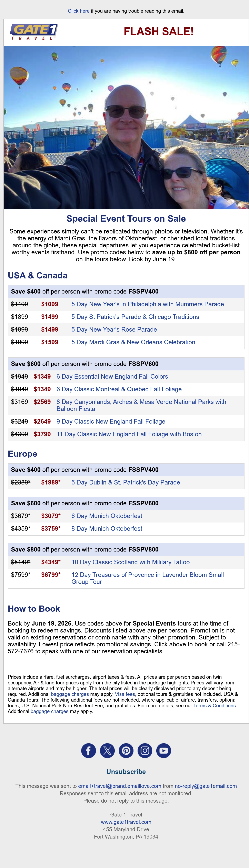Image resolution: width=249 pixels, height=868 pixels.
Task: Open the Visa fees link
Action: coord(125,694)
